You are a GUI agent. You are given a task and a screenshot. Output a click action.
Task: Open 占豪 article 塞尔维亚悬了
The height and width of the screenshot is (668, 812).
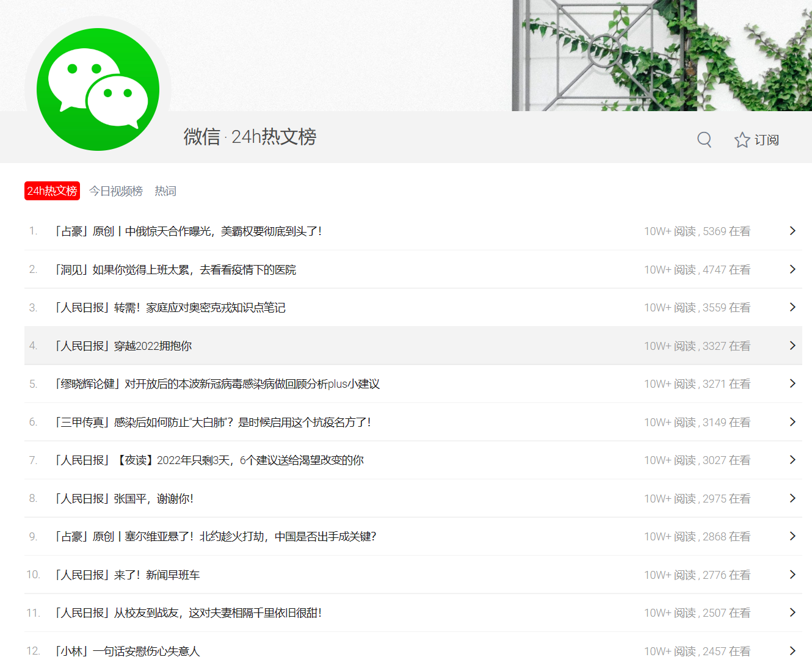pos(215,537)
